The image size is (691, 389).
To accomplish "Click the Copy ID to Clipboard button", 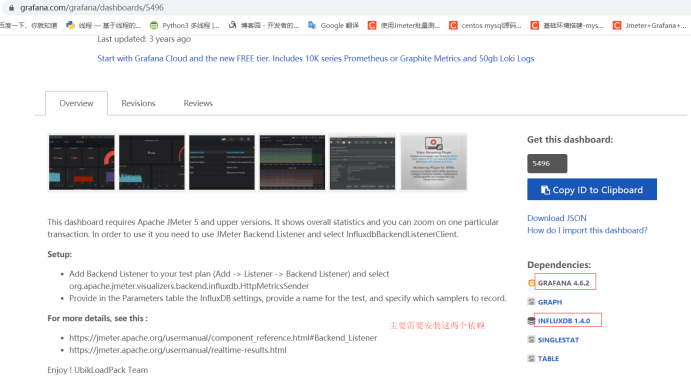I will tap(592, 189).
